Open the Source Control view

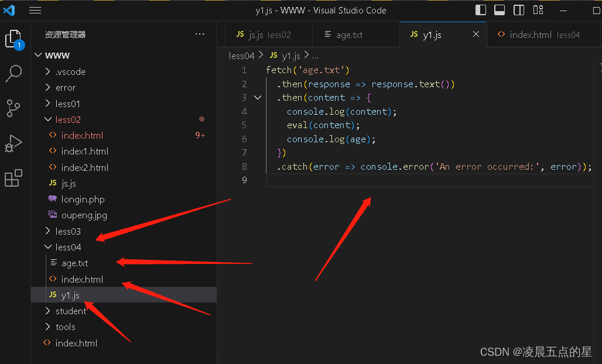pyautogui.click(x=13, y=109)
